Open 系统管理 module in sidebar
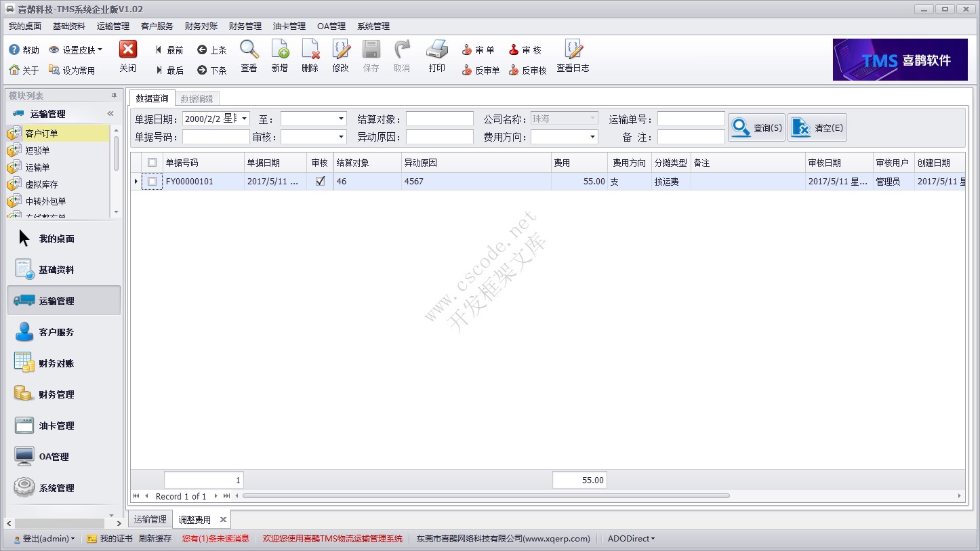This screenshot has height=551, width=980. [62, 488]
